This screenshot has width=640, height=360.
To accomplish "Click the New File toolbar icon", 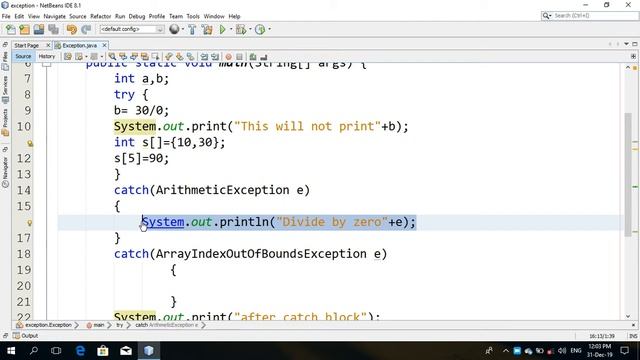I will [x=11, y=29].
